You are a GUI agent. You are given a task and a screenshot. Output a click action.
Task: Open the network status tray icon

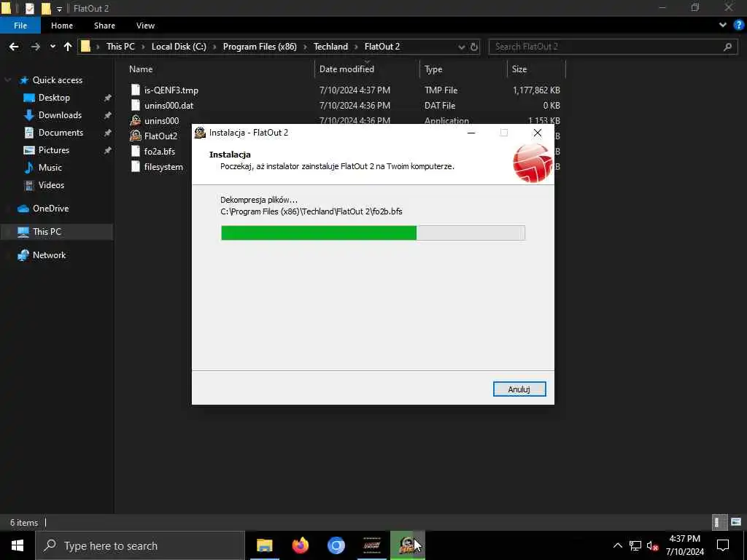coord(635,545)
